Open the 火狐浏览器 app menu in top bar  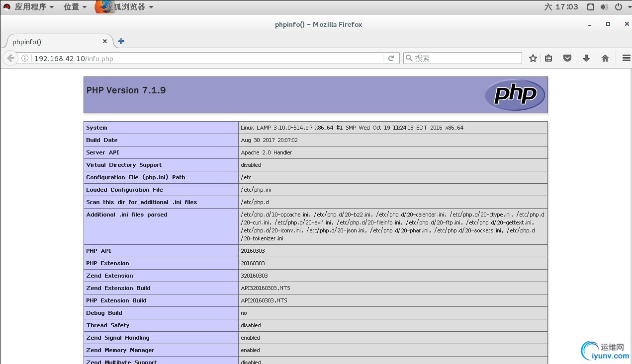click(x=124, y=7)
